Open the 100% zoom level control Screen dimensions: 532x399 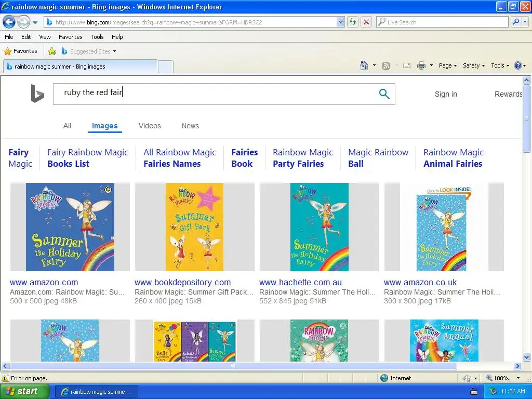tap(503, 378)
